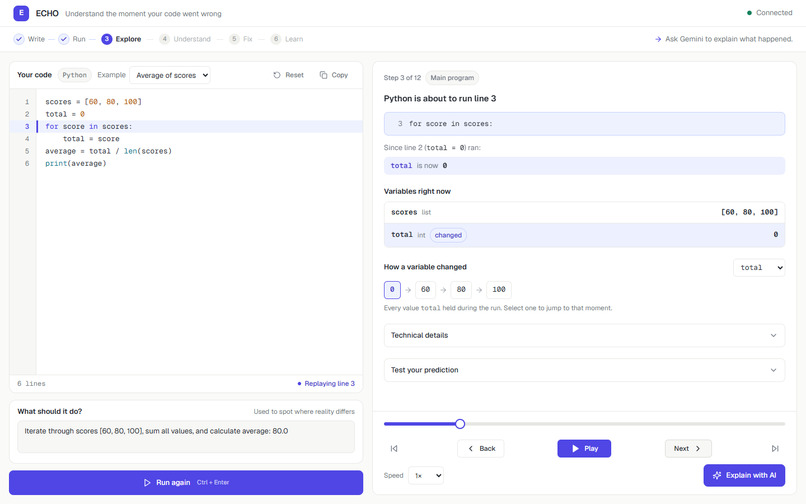Select the Explore step tab
Screen dimensions: 806x504
point(121,39)
